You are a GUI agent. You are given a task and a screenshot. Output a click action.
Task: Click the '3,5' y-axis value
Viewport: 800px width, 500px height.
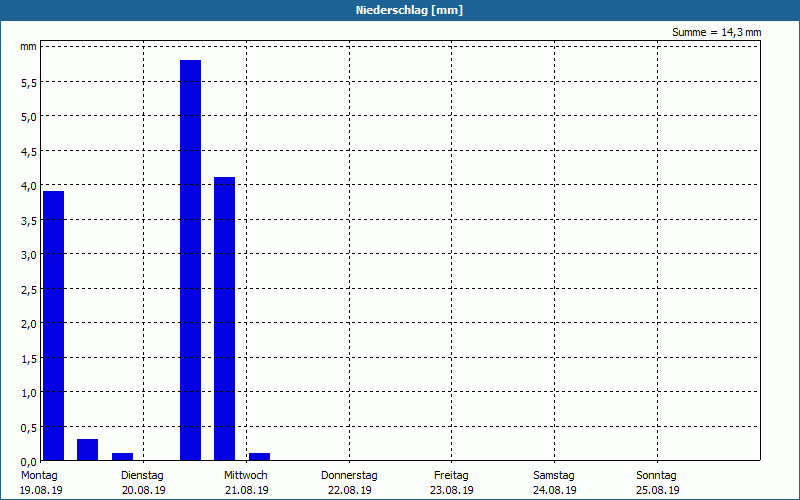tap(29, 220)
